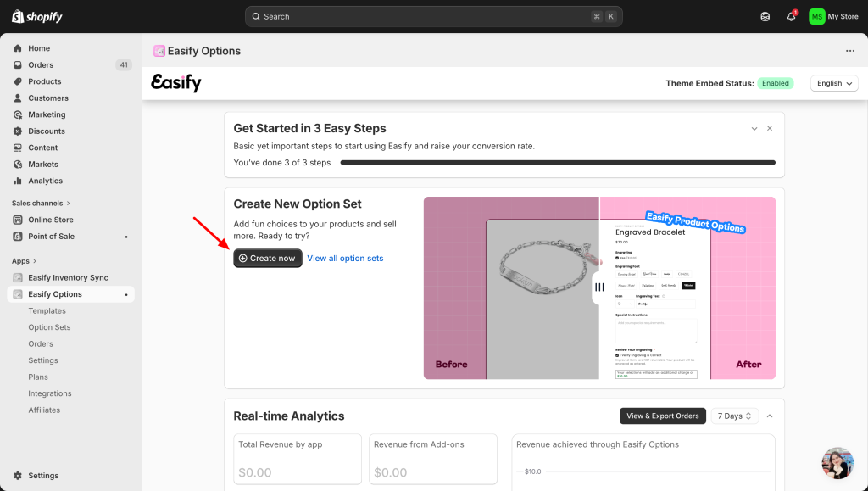Open Option Sets in sidebar
This screenshot has height=491, width=868.
[49, 327]
